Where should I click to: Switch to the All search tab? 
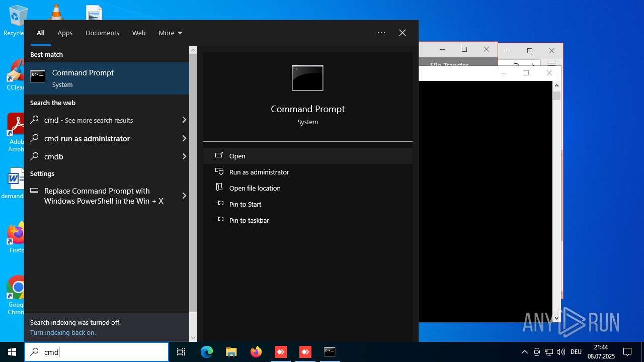[x=41, y=33]
